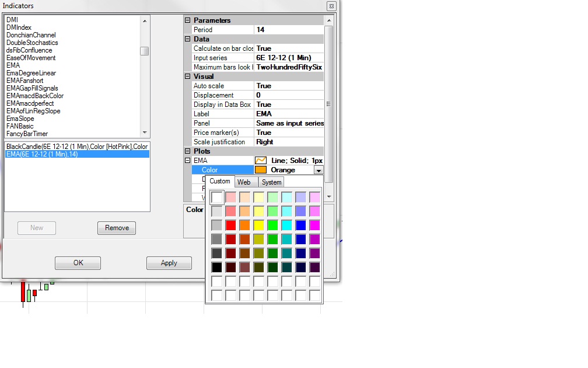Change Calculate on bar close value
This screenshot has height=368, width=588.
289,48
